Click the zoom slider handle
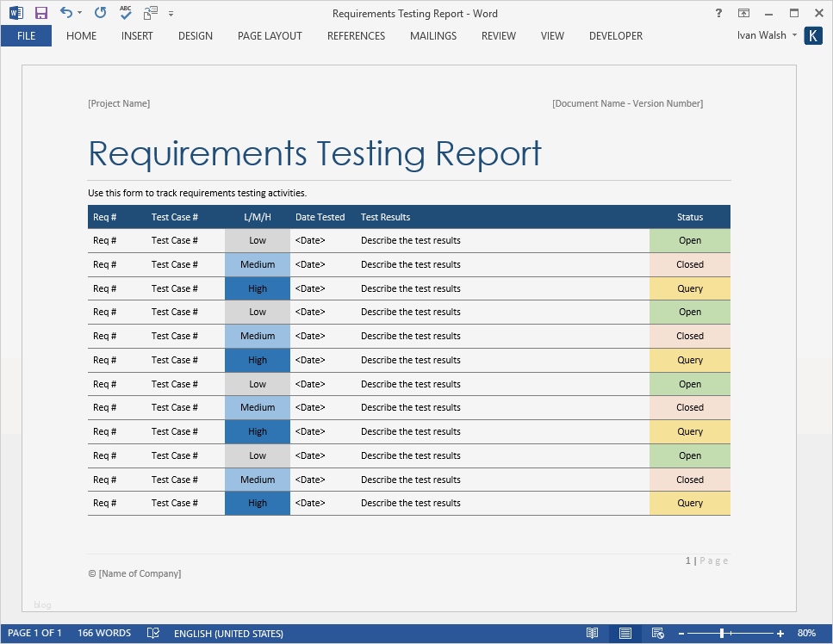This screenshot has height=644, width=833. coord(721,633)
